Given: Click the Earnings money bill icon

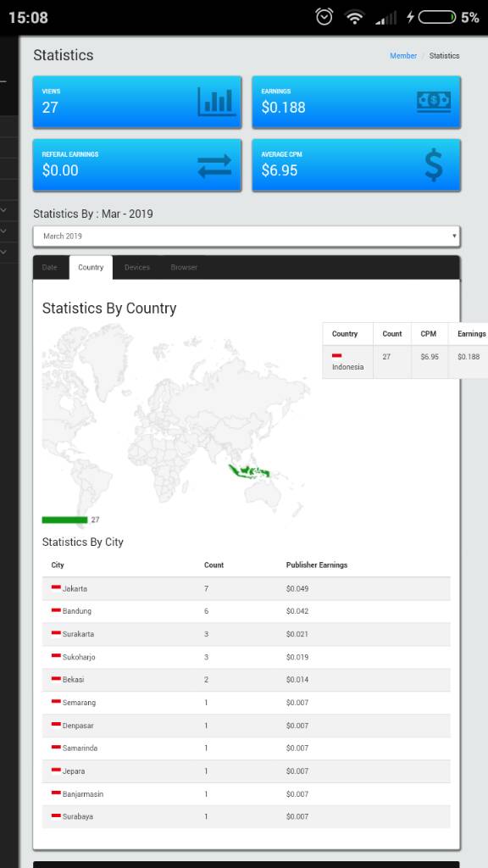Looking at the screenshot, I should coord(434,102).
